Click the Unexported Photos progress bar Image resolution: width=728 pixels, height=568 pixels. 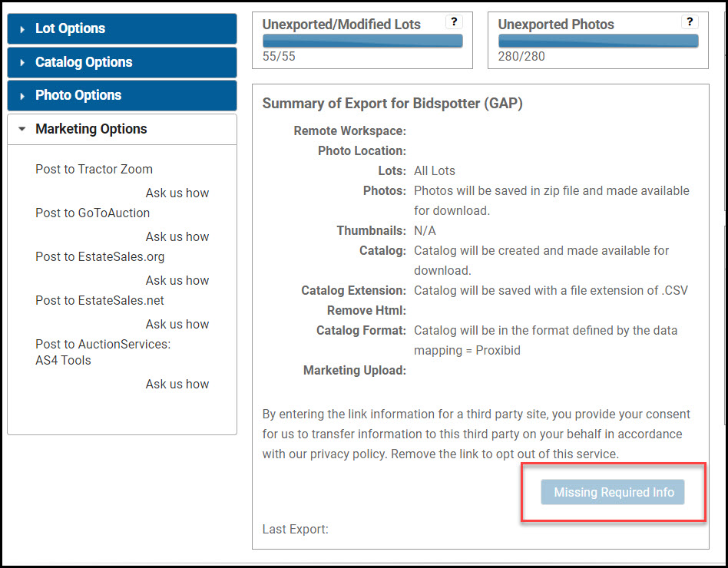pos(597,41)
